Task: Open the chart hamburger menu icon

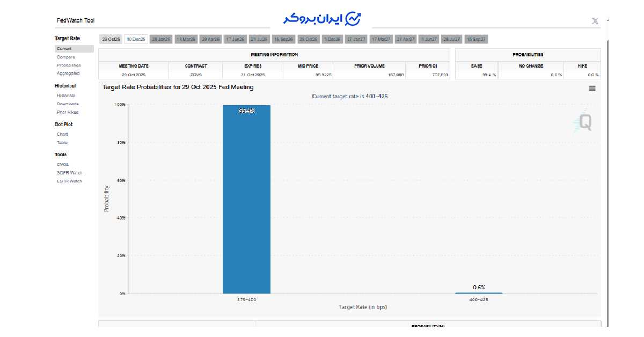Action: coord(592,89)
